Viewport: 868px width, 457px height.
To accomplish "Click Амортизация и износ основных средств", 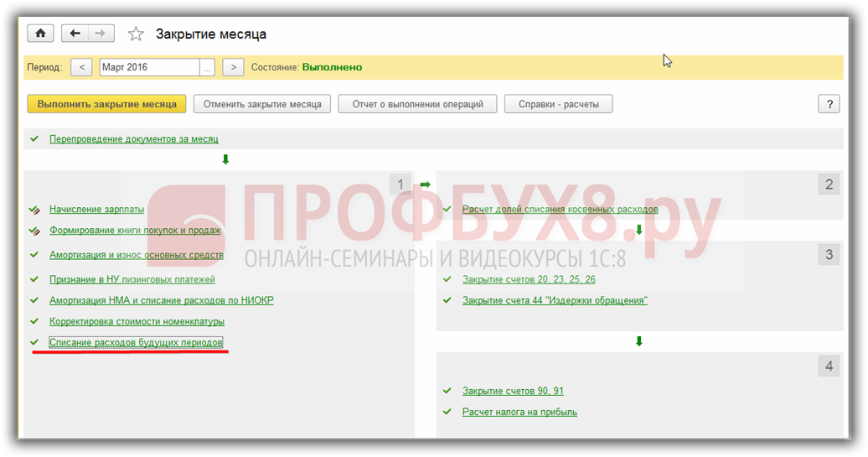I will [x=136, y=255].
